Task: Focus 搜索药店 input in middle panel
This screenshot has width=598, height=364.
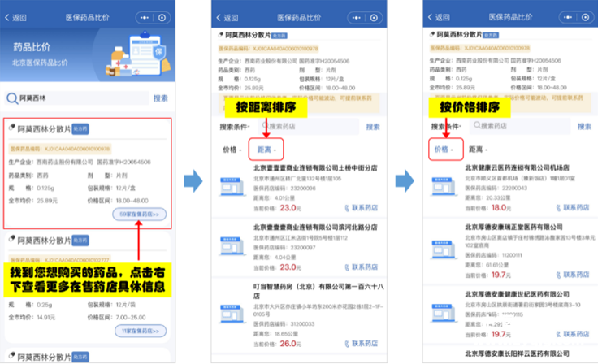Action: point(310,126)
